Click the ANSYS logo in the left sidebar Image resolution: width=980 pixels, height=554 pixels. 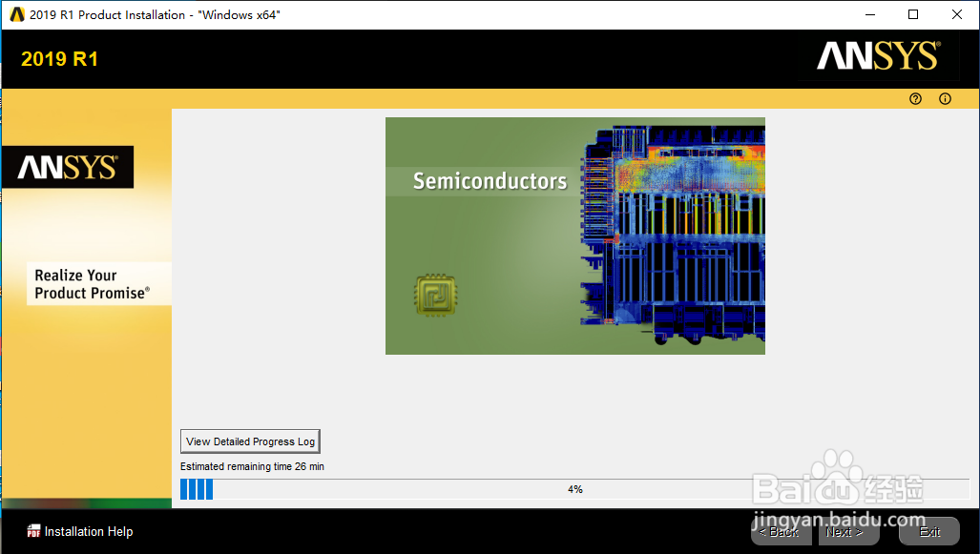68,167
